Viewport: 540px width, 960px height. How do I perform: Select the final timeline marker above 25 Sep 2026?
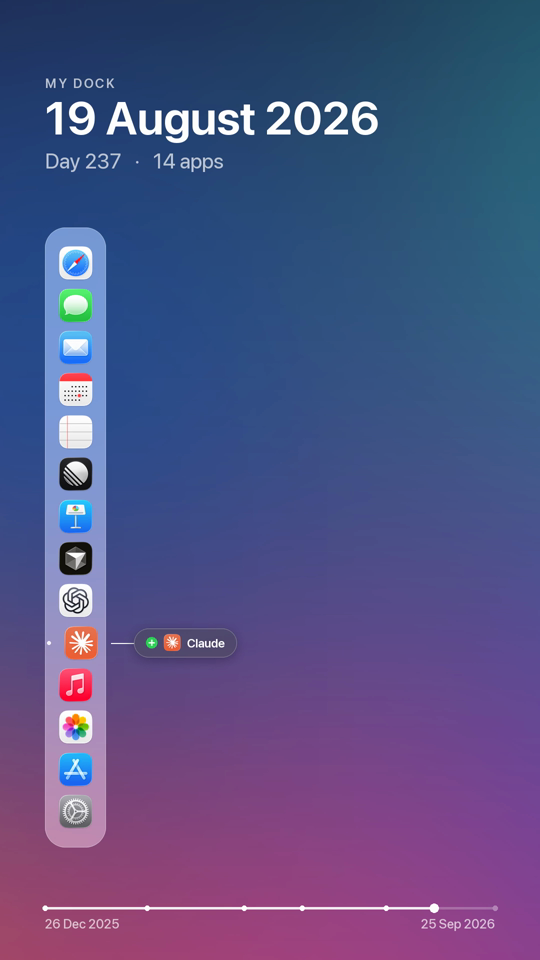coord(495,908)
